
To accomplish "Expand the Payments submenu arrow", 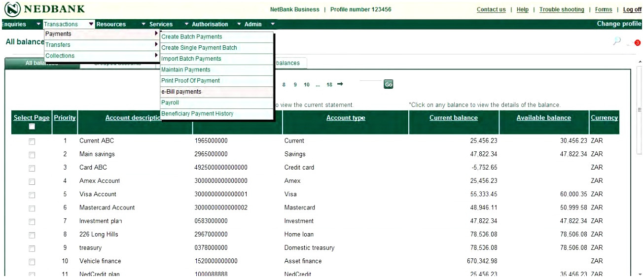I will (156, 34).
